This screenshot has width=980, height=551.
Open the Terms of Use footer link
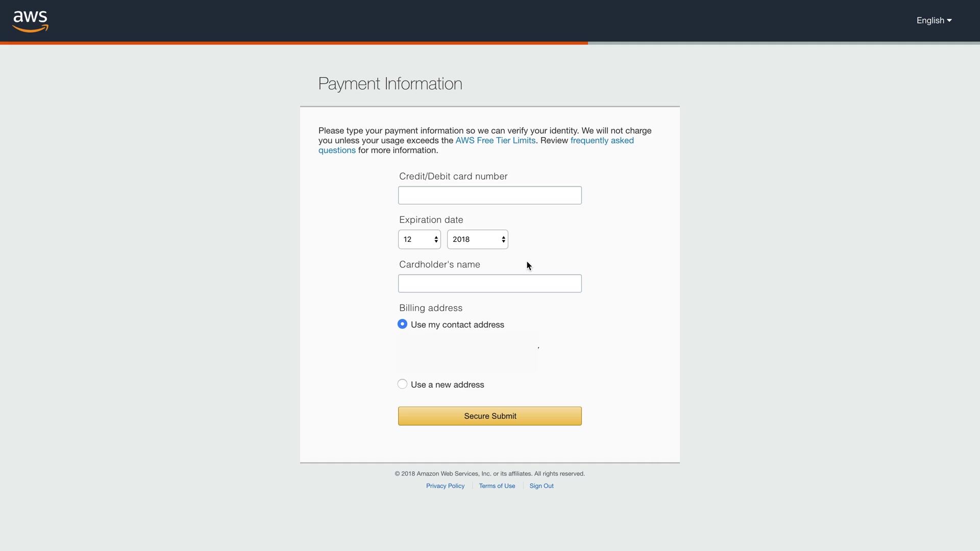point(497,486)
